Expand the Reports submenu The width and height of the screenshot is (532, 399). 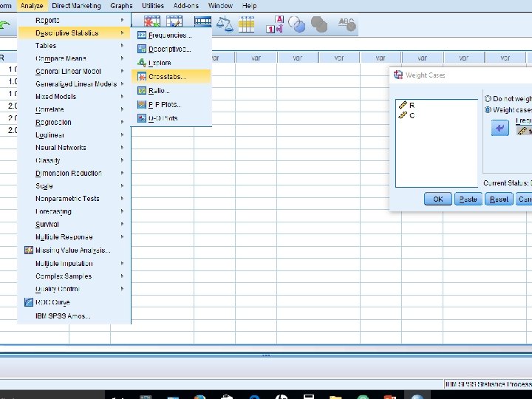click(74, 21)
